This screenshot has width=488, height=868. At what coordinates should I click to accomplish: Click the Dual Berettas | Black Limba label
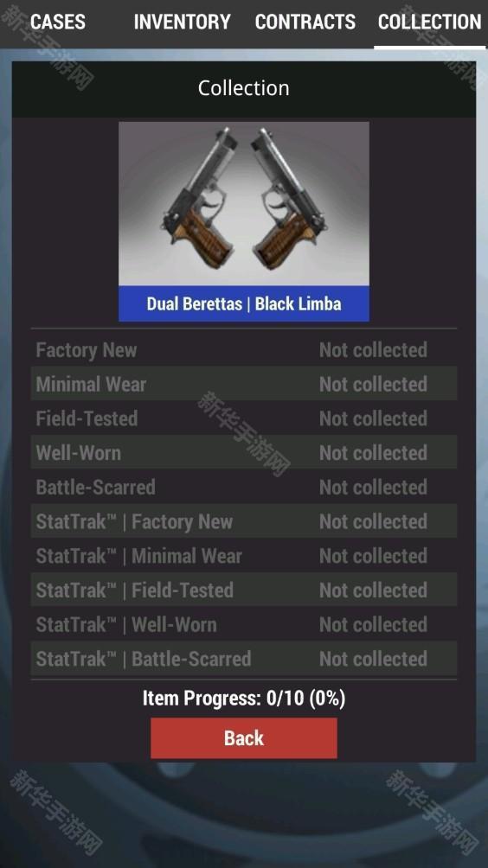[x=244, y=303]
